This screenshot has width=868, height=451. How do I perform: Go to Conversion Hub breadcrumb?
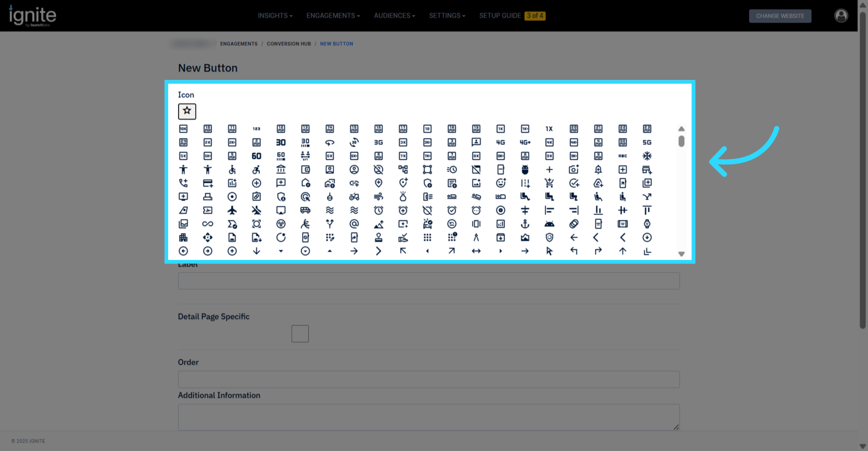pos(289,44)
